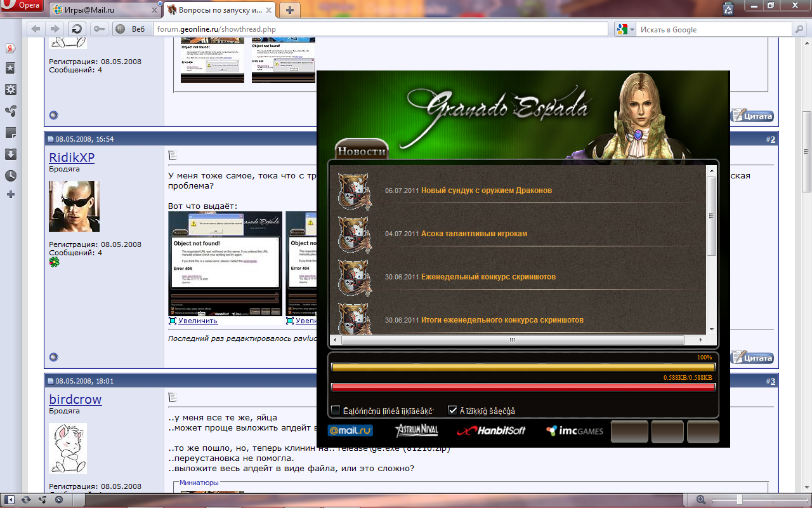The height and width of the screenshot is (508, 812).
Task: Click the yellow 100% progress bar in the launcher
Action: (523, 366)
